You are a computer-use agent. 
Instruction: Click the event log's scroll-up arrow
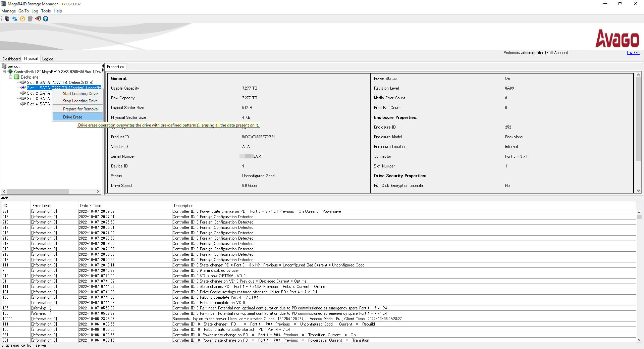click(x=639, y=212)
